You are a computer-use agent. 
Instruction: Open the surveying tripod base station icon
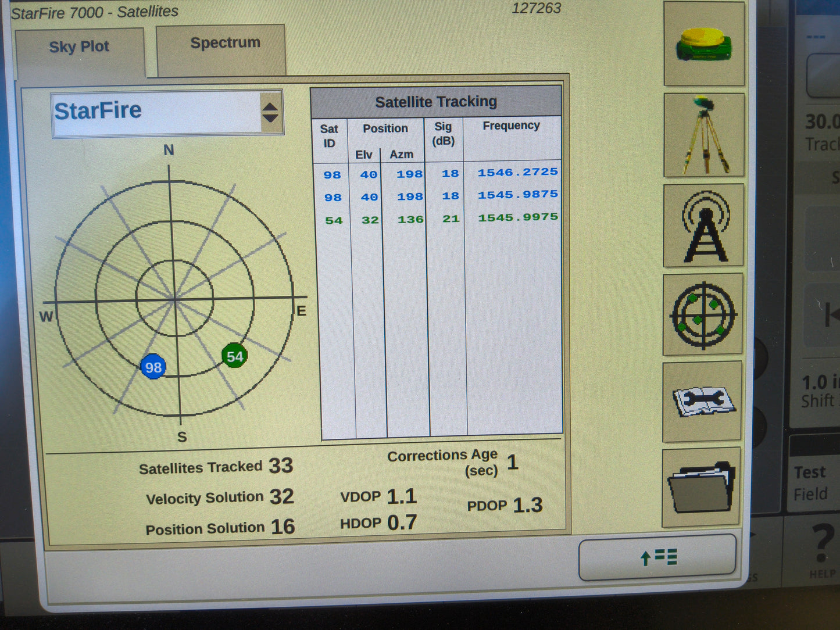click(703, 135)
